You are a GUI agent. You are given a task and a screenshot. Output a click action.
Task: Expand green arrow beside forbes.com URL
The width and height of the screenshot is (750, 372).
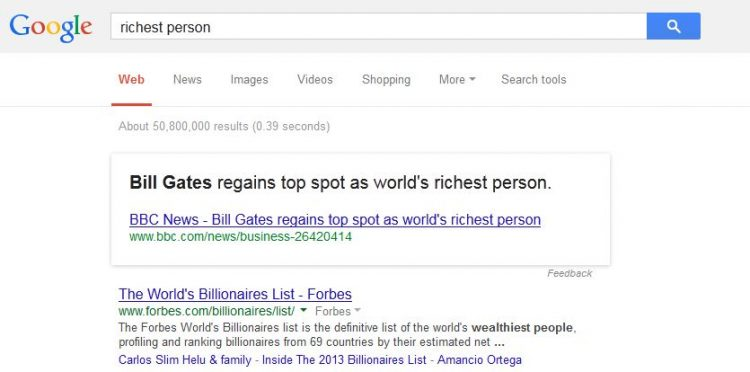point(303,311)
